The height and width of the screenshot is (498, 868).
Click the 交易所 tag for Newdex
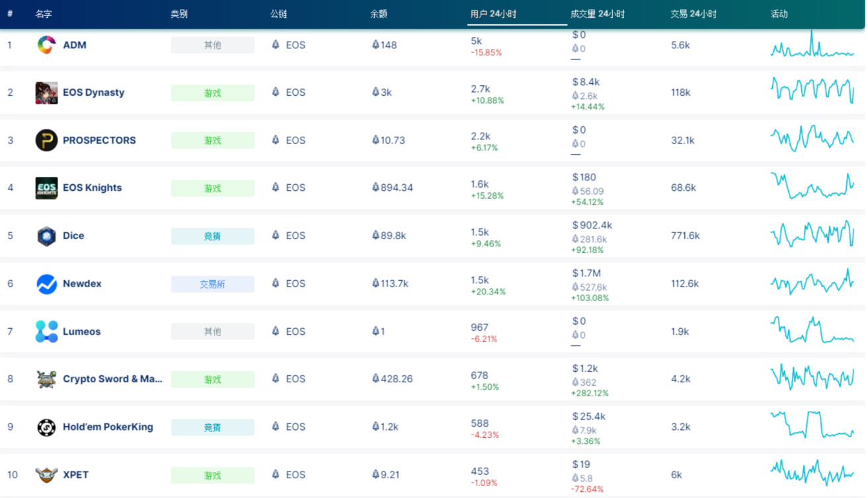click(x=212, y=284)
